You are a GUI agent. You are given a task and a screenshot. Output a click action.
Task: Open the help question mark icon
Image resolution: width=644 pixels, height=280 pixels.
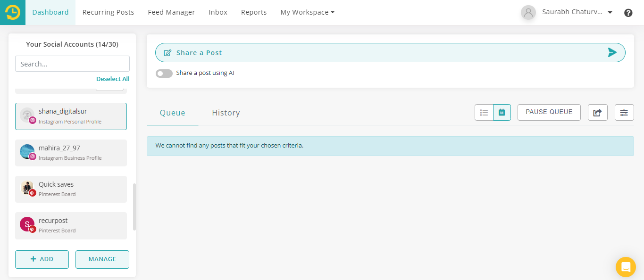pos(628,13)
